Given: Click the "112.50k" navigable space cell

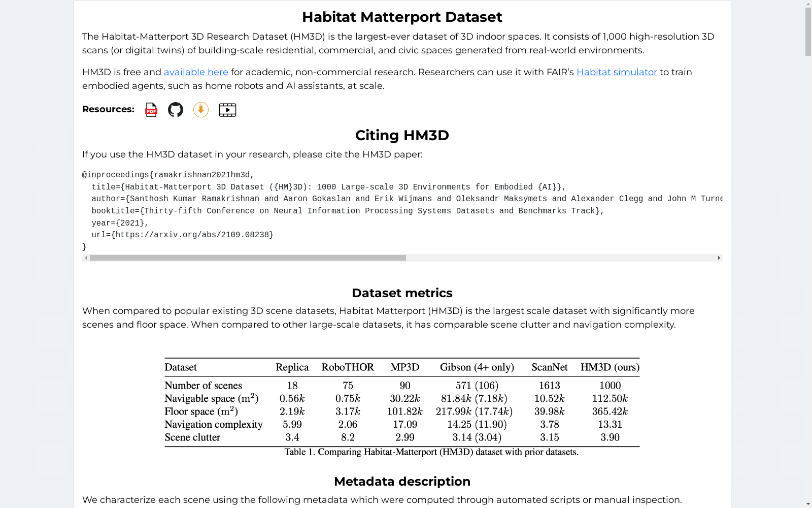Looking at the screenshot, I should [x=610, y=399].
